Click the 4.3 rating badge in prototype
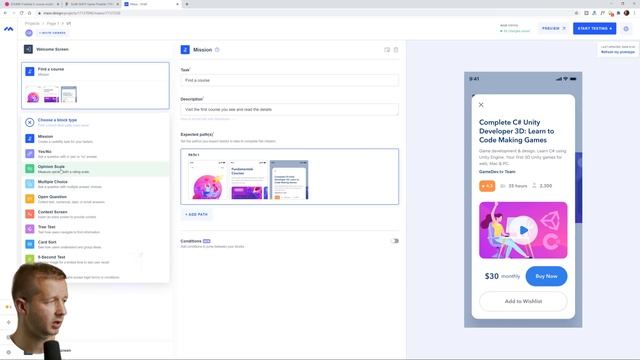 [487, 186]
